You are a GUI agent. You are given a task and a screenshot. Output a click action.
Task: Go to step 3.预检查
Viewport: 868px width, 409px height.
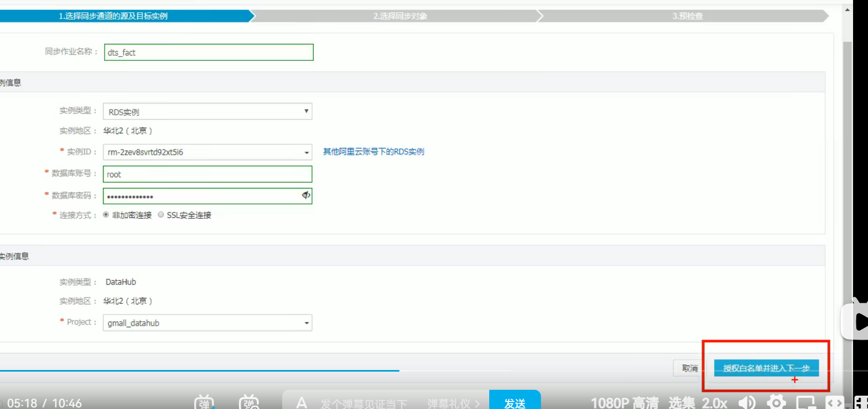click(x=687, y=16)
